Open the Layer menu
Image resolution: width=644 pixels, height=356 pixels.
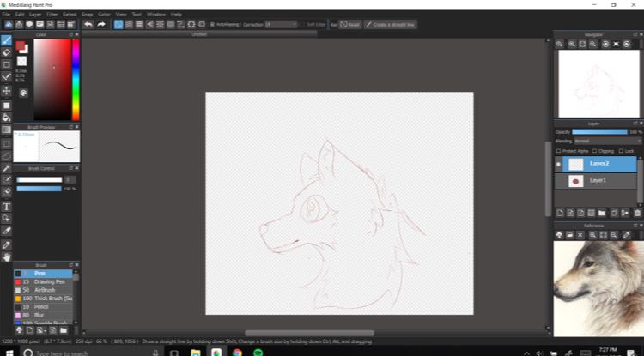click(x=35, y=15)
